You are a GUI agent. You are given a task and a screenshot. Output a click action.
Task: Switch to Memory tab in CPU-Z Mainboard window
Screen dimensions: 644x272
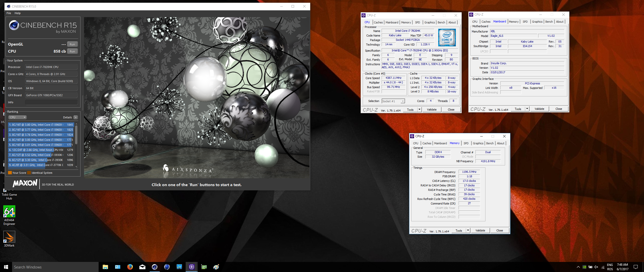[x=514, y=22]
